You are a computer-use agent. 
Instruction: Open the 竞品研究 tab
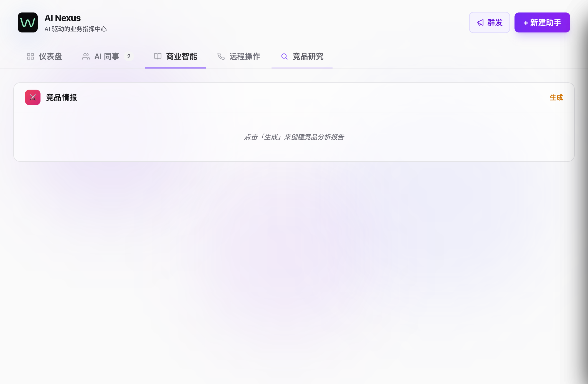pos(302,57)
